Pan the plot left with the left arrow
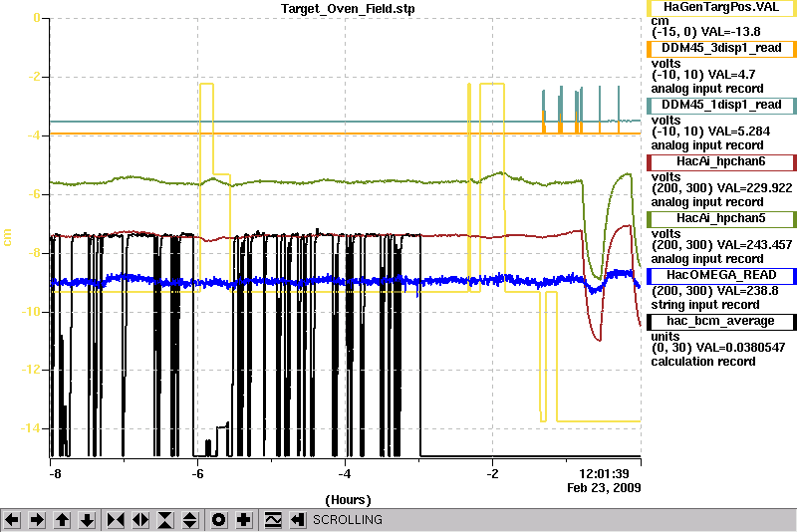The image size is (797, 532). tap(12, 520)
